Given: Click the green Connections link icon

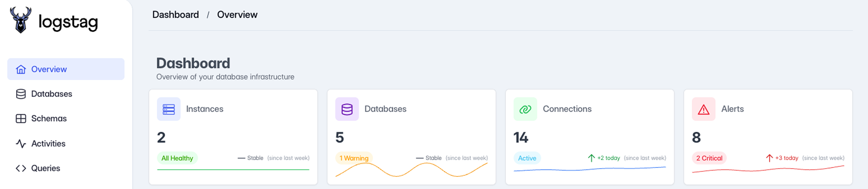Looking at the screenshot, I should point(525,109).
